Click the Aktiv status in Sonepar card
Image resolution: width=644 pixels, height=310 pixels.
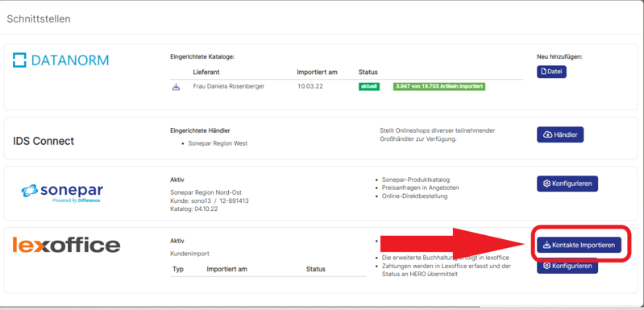[177, 180]
